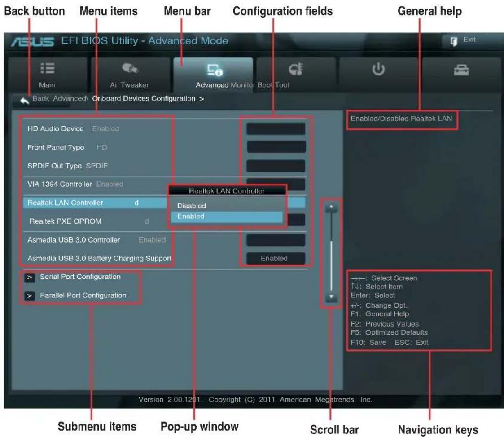Click scroll bar up arrow
Screen dimensions: 504x437
(331, 207)
